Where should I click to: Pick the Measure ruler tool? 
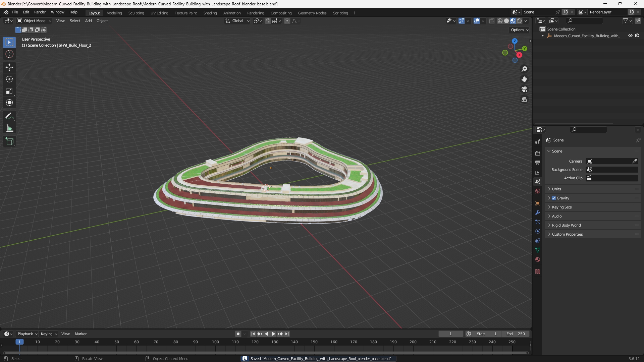pos(9,128)
